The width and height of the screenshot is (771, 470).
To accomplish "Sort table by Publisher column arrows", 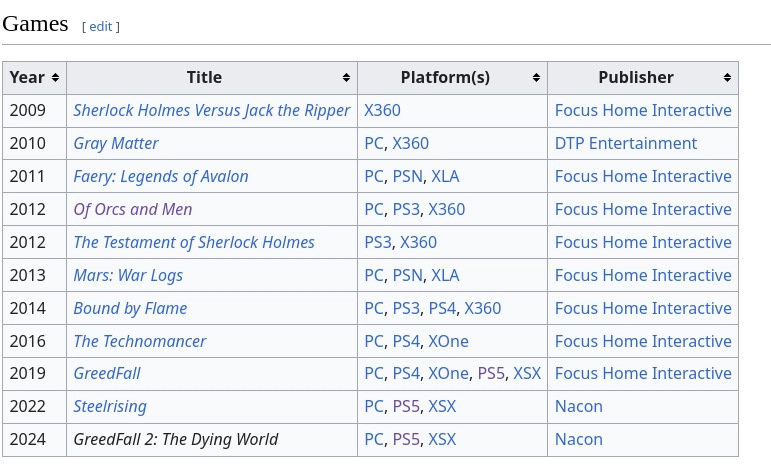I will click(x=727, y=78).
